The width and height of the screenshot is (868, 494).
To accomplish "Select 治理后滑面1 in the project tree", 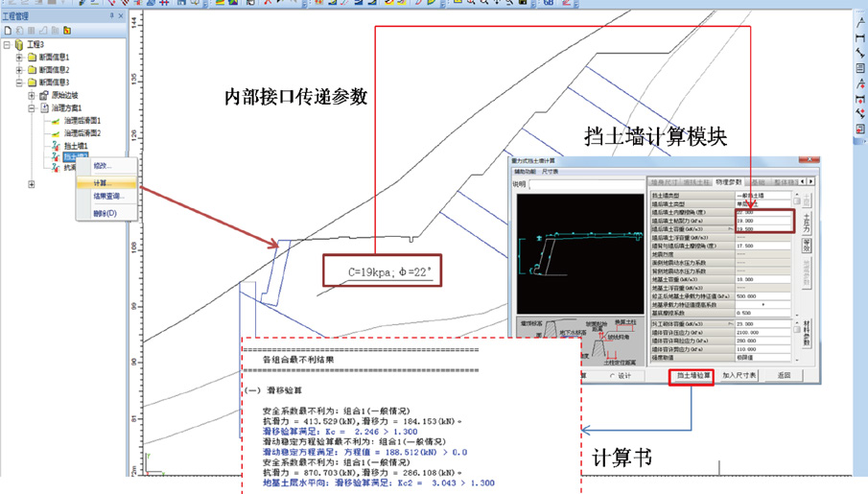I will click(x=82, y=120).
